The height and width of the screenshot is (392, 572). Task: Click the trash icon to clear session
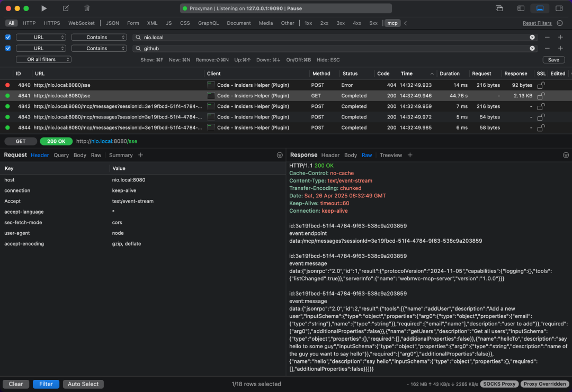point(87,8)
